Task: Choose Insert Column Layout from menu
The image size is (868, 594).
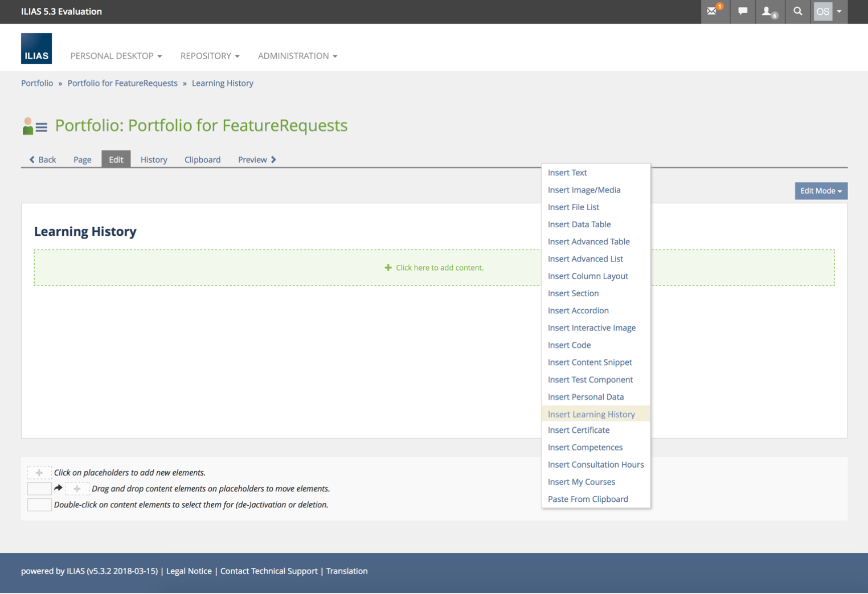Action: 588,276
